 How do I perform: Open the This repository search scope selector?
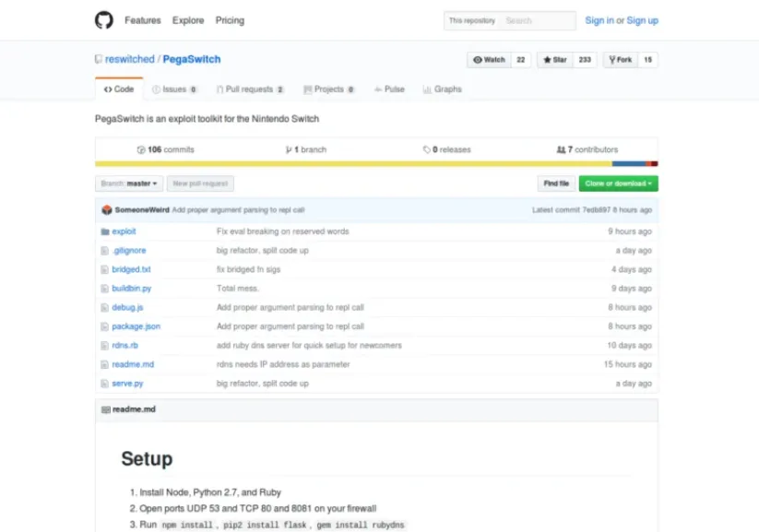472,19
